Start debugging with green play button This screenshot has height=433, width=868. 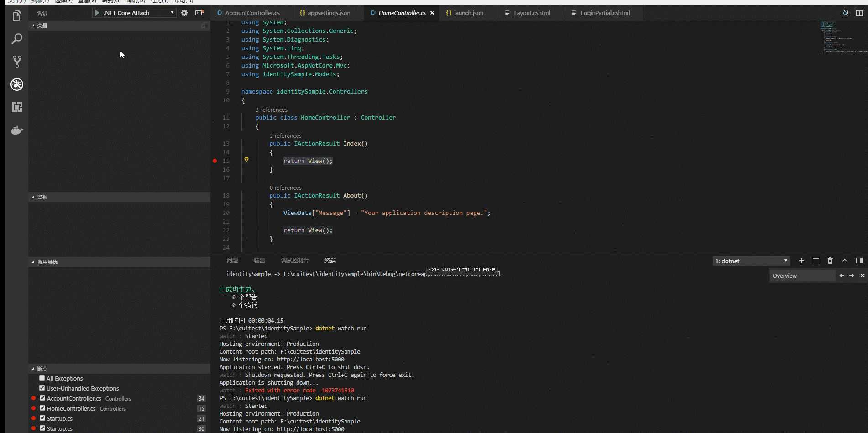[x=97, y=13]
